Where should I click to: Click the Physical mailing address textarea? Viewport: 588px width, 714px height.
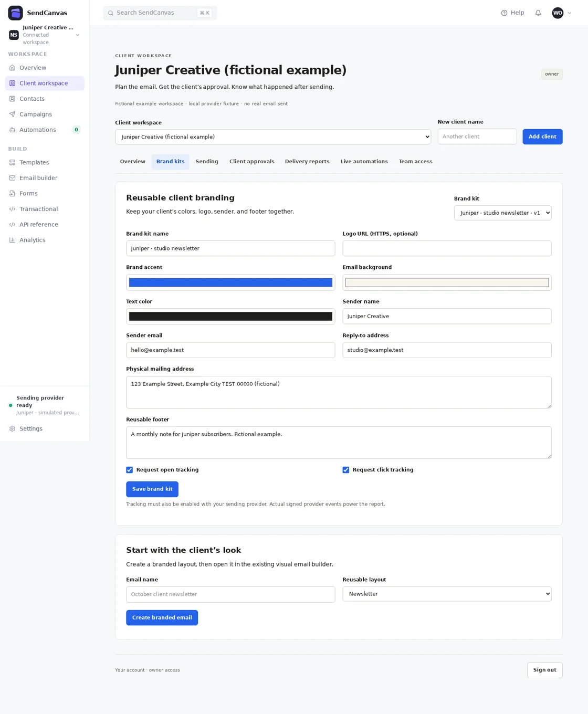click(x=339, y=393)
